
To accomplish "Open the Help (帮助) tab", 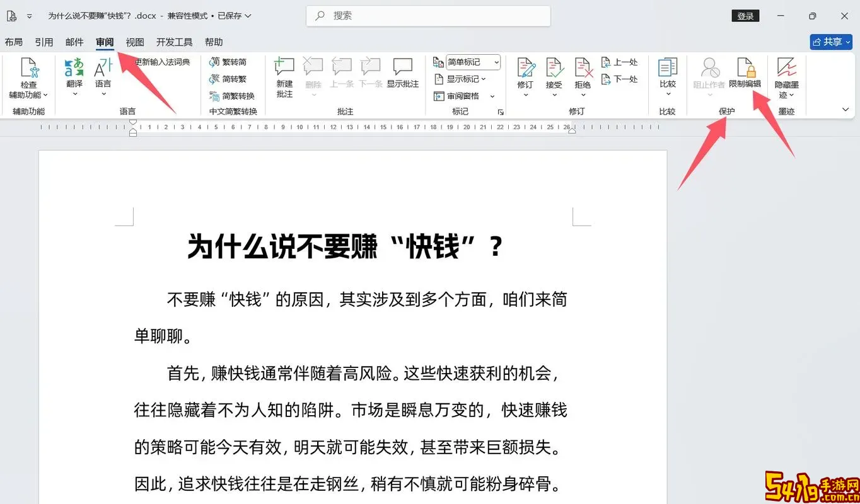I will tap(214, 42).
